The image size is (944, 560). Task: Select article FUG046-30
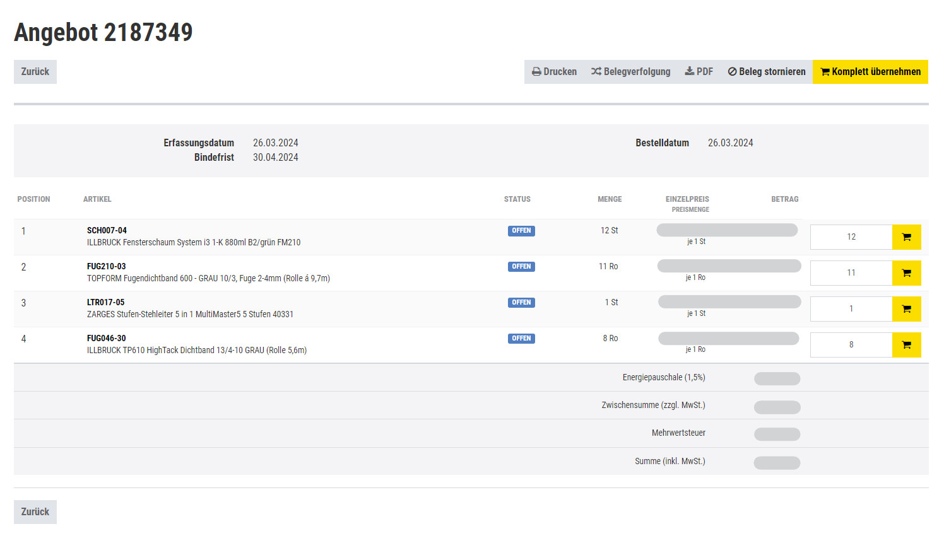coord(106,339)
